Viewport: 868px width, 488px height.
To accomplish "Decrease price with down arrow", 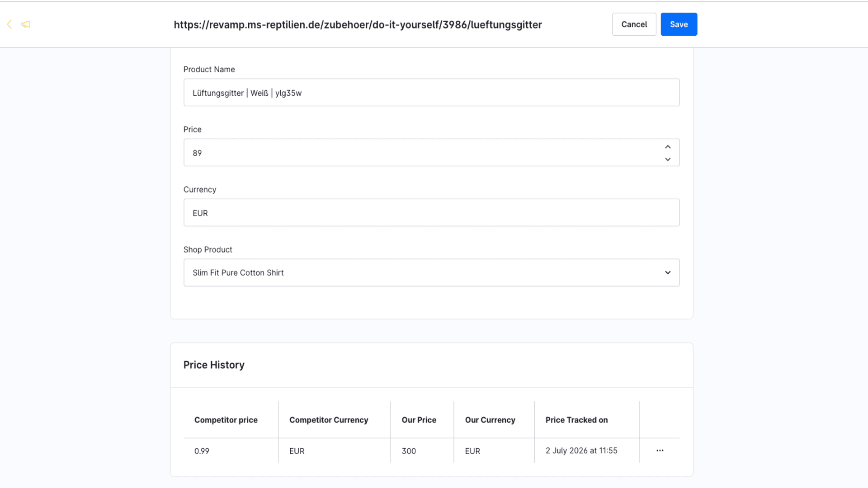I will pos(668,159).
